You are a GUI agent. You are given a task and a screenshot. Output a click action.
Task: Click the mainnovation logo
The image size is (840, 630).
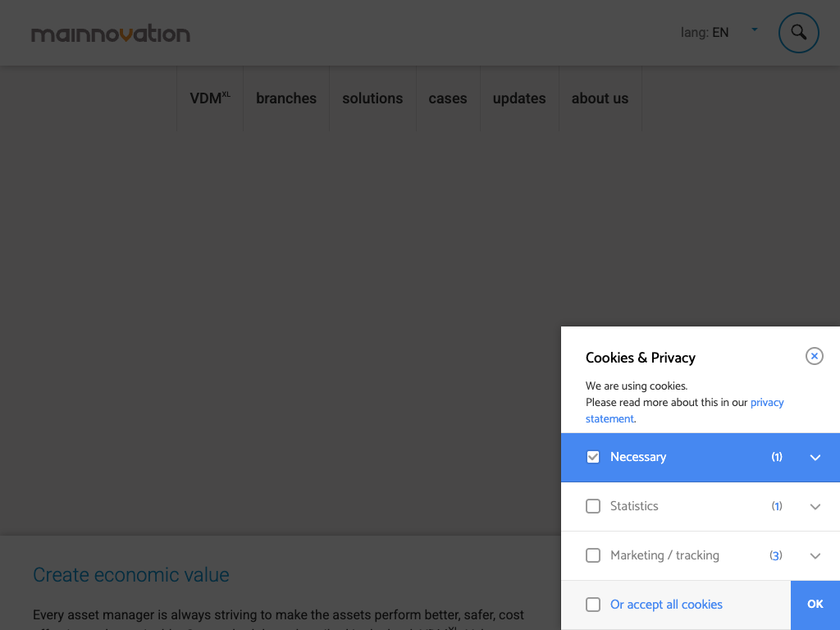pos(111,34)
